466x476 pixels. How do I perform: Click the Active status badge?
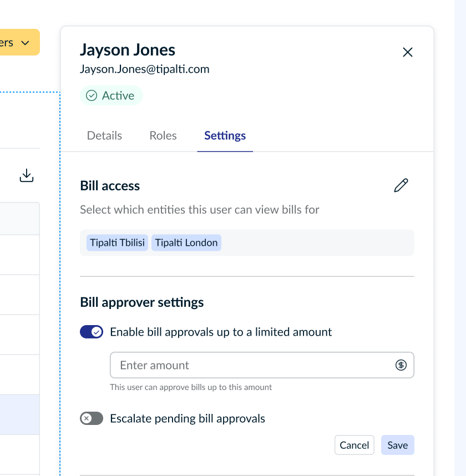point(111,95)
